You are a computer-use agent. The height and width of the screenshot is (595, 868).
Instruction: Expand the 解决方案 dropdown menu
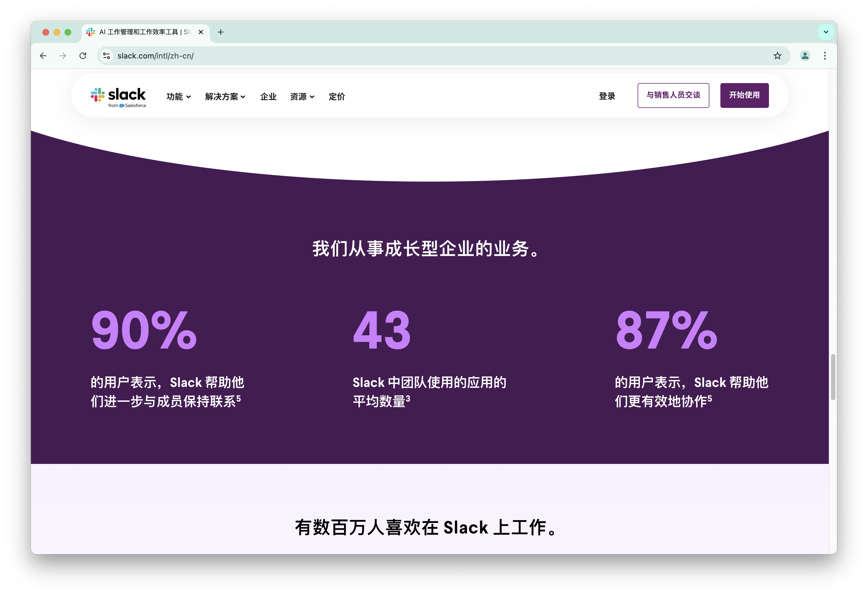click(225, 97)
